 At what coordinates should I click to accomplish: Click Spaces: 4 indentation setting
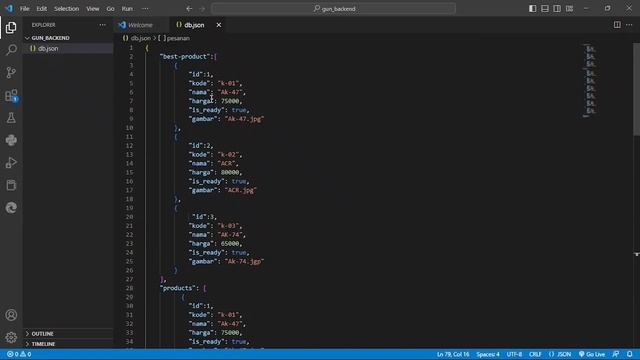pyautogui.click(x=488, y=354)
